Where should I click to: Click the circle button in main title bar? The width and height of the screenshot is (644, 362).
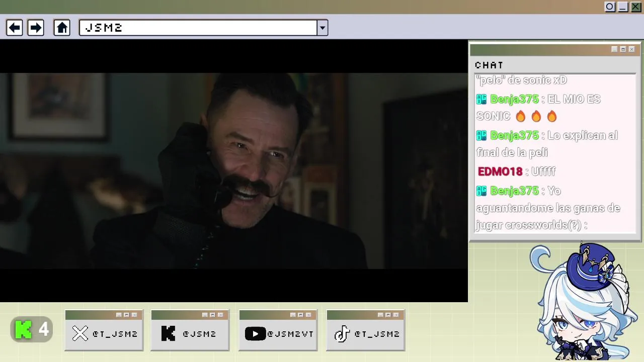coord(610,7)
